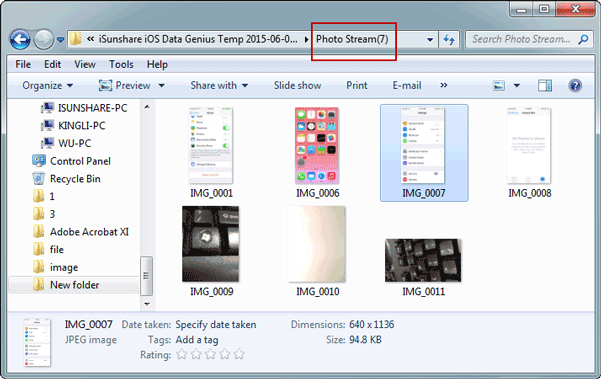This screenshot has width=601, height=379.
Task: Set rating to five stars
Action: [239, 354]
